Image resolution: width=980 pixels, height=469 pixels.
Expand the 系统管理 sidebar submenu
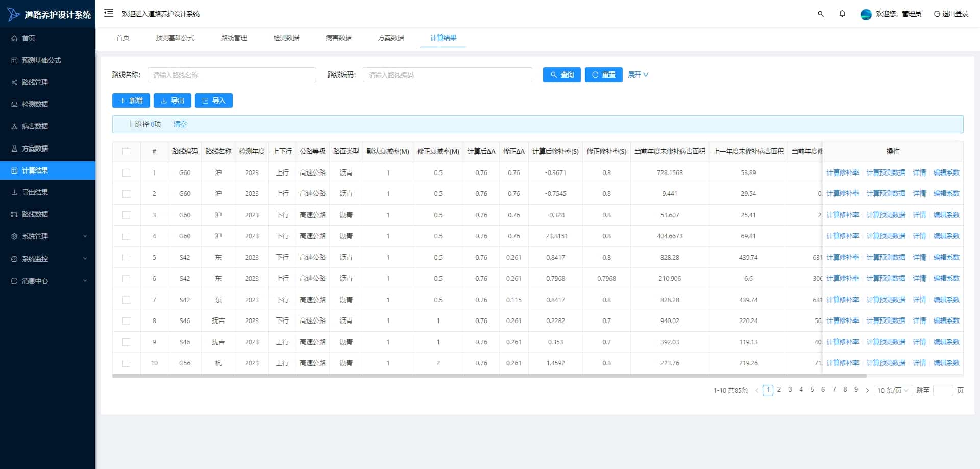tap(47, 236)
